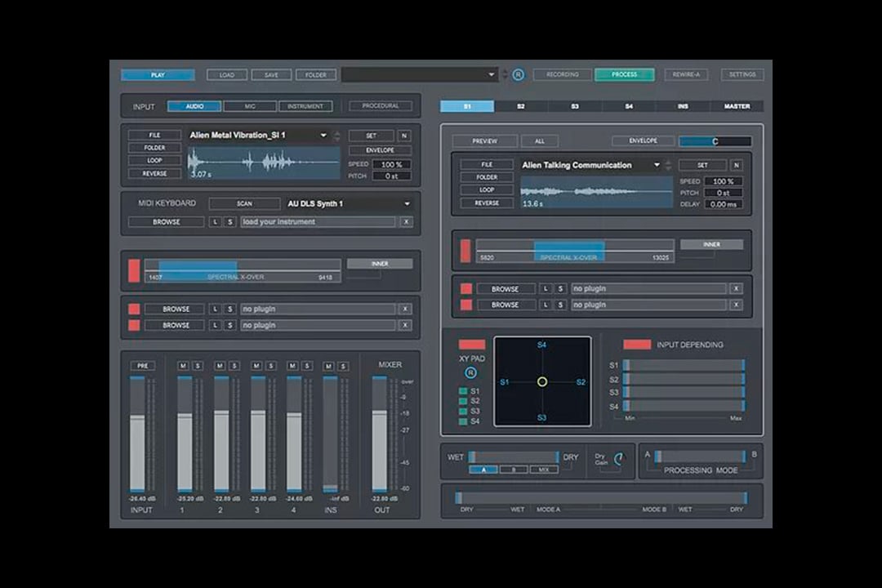
Task: Mute mixer channel 4
Action: [x=292, y=366]
